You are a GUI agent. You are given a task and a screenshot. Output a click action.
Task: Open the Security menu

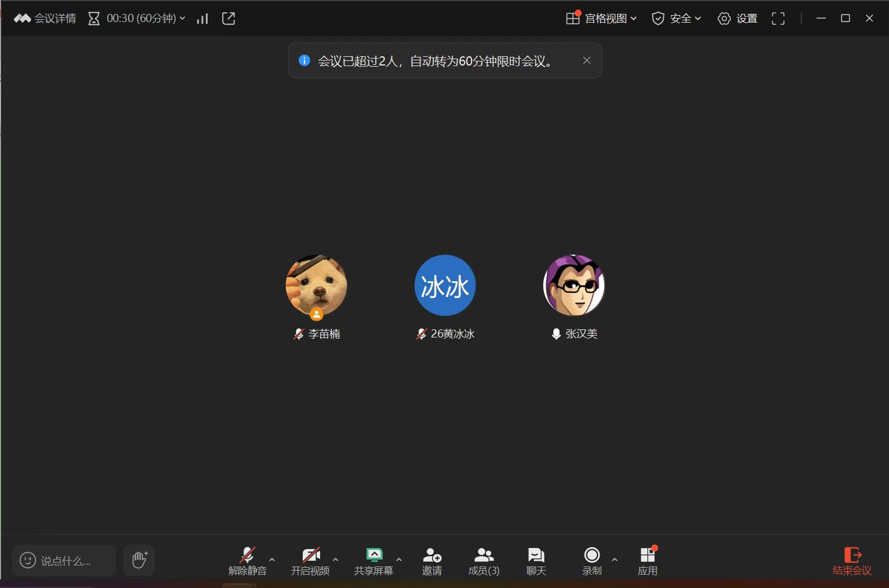pyautogui.click(x=676, y=19)
